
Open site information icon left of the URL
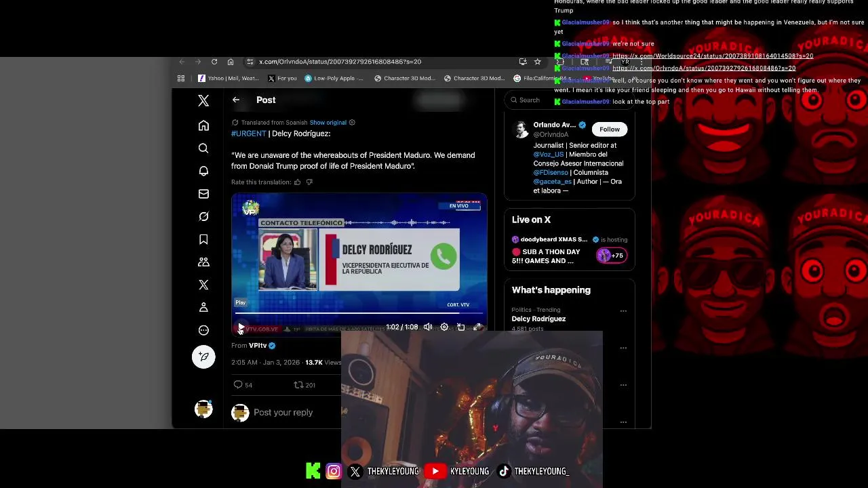point(250,62)
